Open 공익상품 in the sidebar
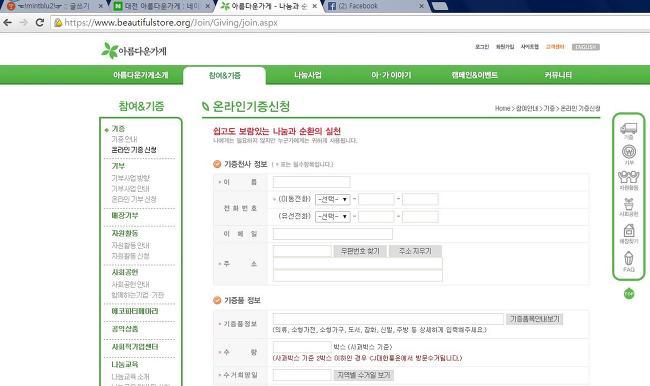The image size is (650, 386). click(124, 329)
